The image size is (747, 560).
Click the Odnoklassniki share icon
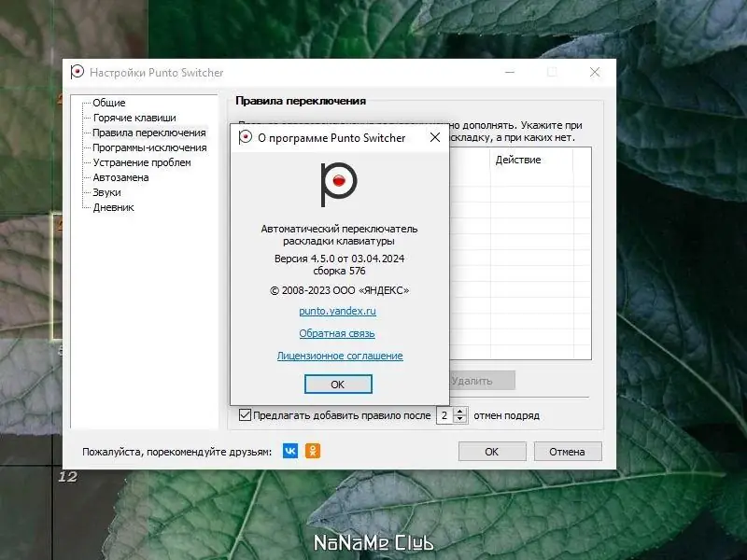[313, 451]
